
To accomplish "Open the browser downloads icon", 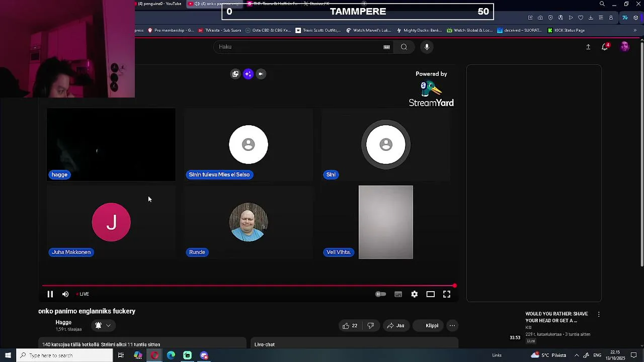I will (591, 18).
